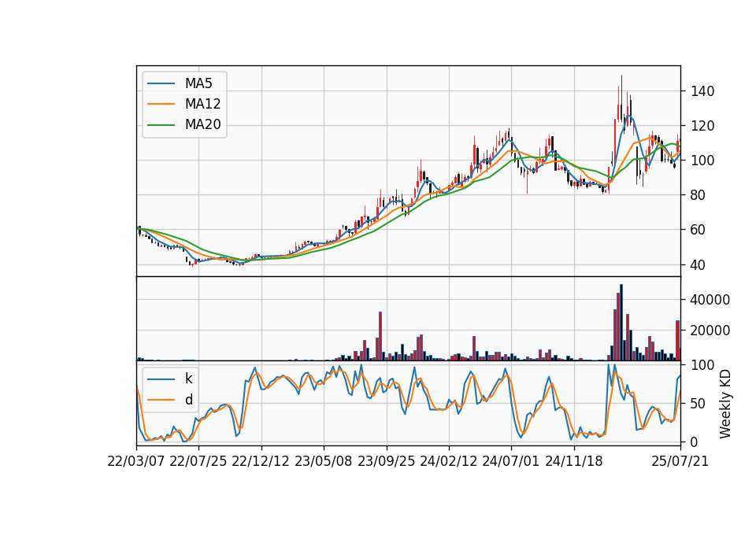Click the 23/05/08 date tick label
Screen dimensions: 756x543
[x=324, y=461]
